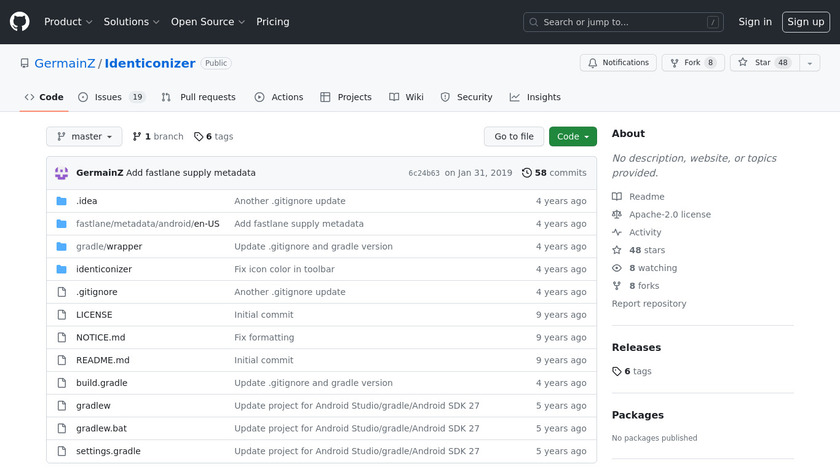Click the repository icon before GermainZ
Viewport: 840px width, 472px height.
point(25,63)
